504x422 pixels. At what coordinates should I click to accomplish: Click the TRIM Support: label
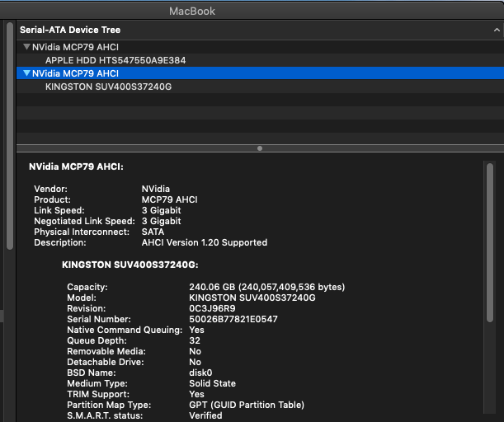(98, 394)
